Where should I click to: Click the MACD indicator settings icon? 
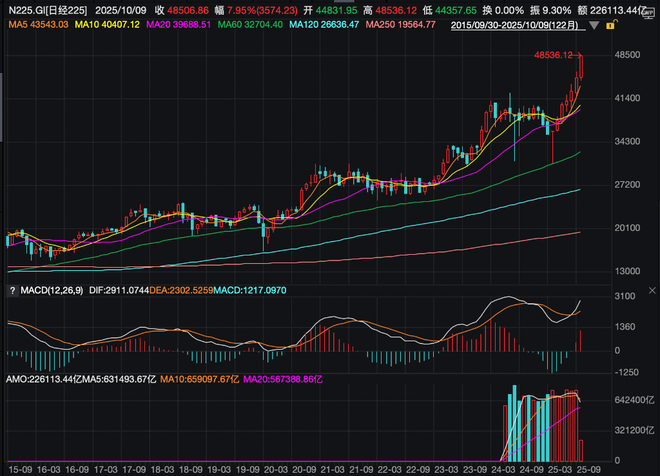tap(10, 291)
